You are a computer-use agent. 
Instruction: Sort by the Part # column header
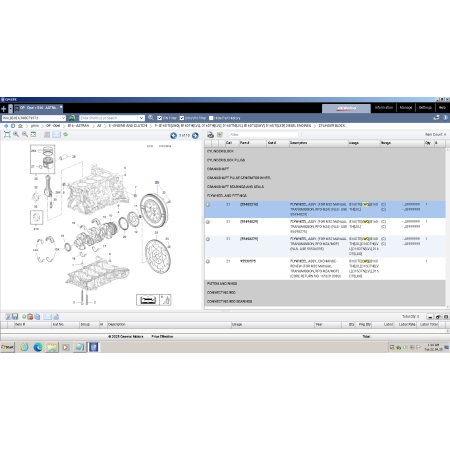[253, 143]
